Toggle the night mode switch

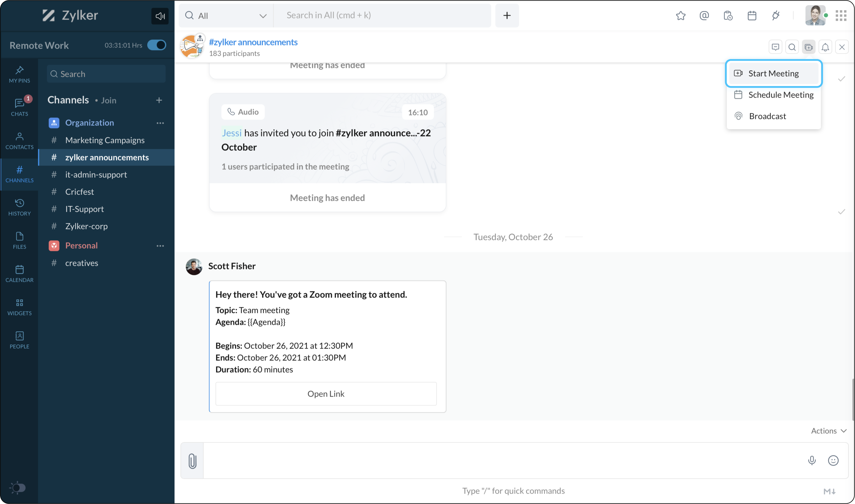[x=18, y=488]
